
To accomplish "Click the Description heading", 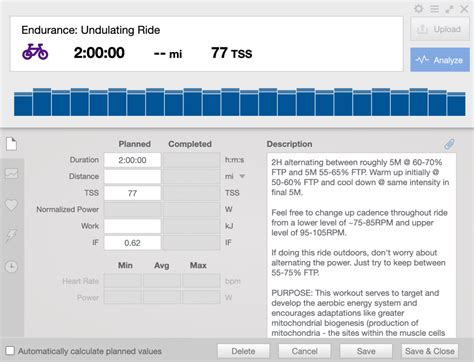I will (289, 144).
